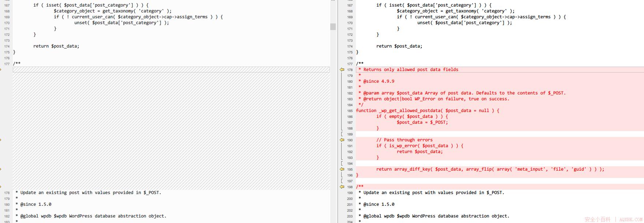Click the yellow merge arrow at line 198
The width and height of the screenshot is (644, 223).
[x=342, y=187]
